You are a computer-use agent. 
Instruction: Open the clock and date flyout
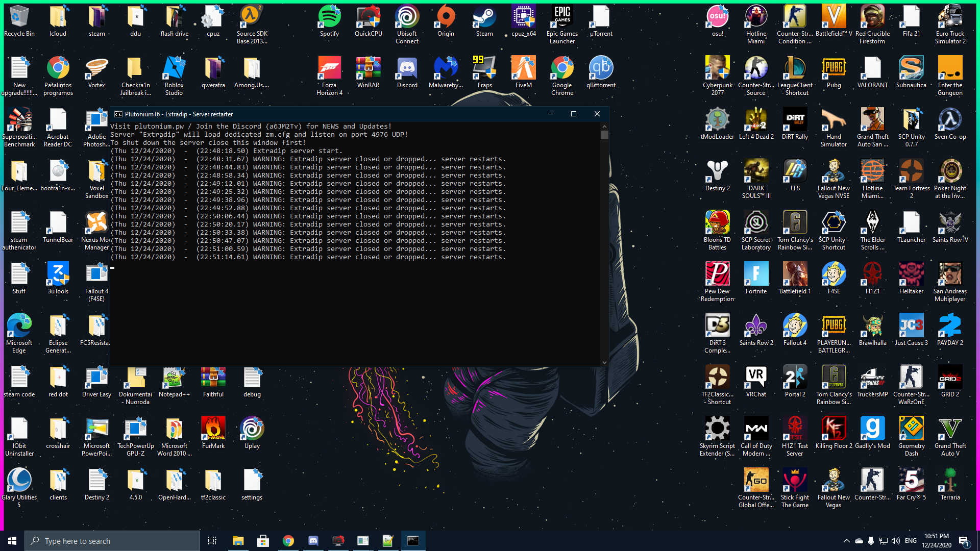pyautogui.click(x=937, y=541)
